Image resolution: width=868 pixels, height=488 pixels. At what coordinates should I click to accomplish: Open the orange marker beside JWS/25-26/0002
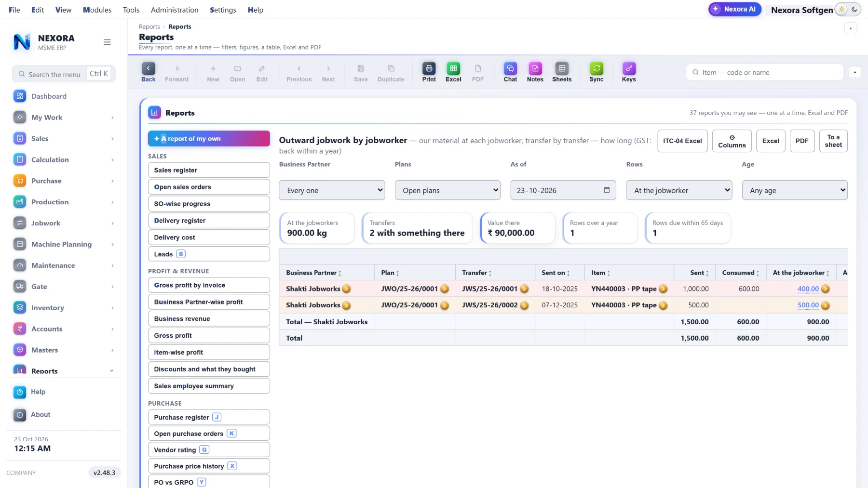[x=524, y=305]
